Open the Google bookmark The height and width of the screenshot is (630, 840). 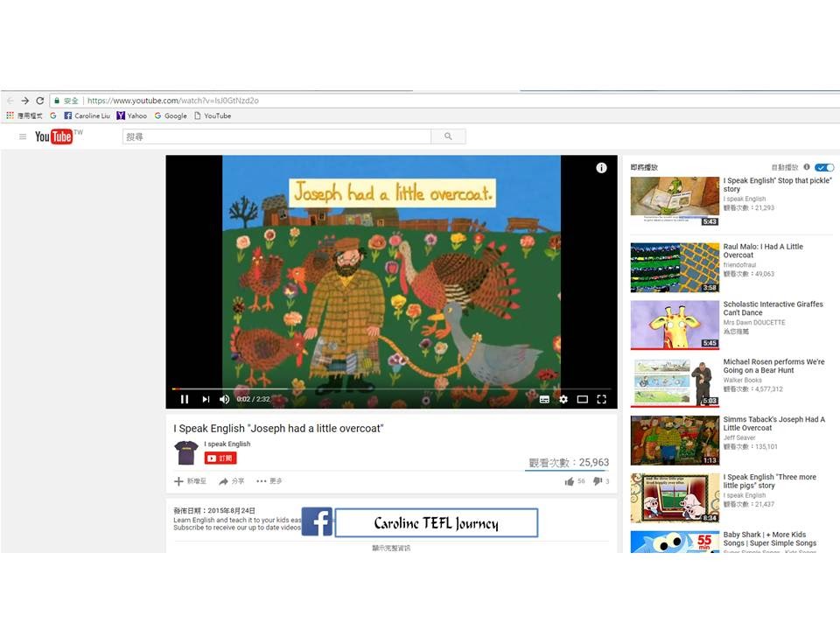point(171,115)
